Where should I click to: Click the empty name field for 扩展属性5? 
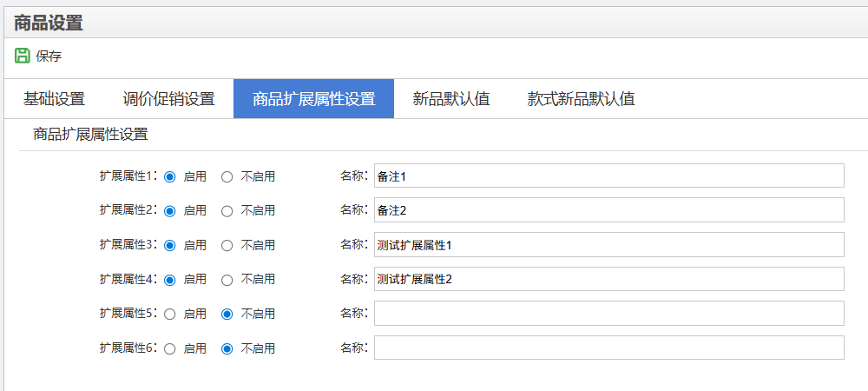608,313
